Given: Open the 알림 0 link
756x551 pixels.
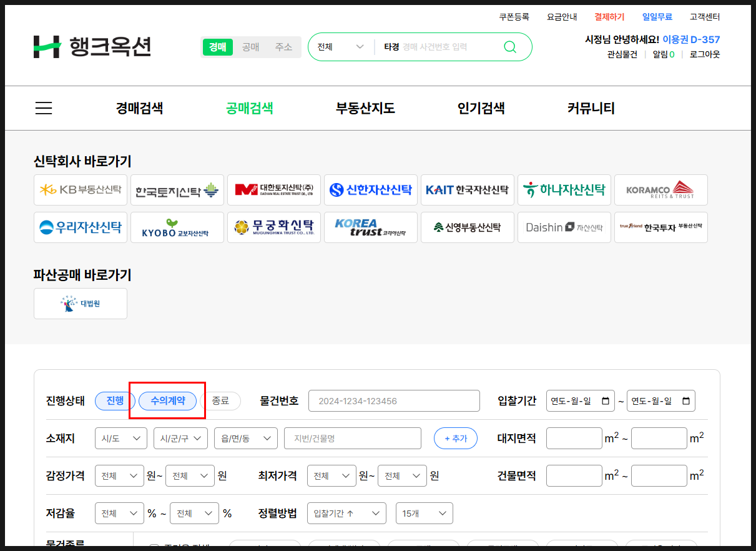Looking at the screenshot, I should click(664, 54).
